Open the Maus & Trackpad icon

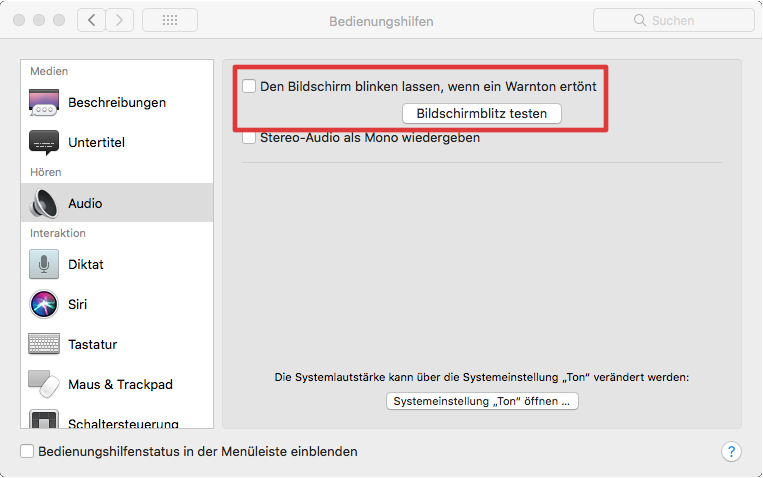(x=44, y=384)
